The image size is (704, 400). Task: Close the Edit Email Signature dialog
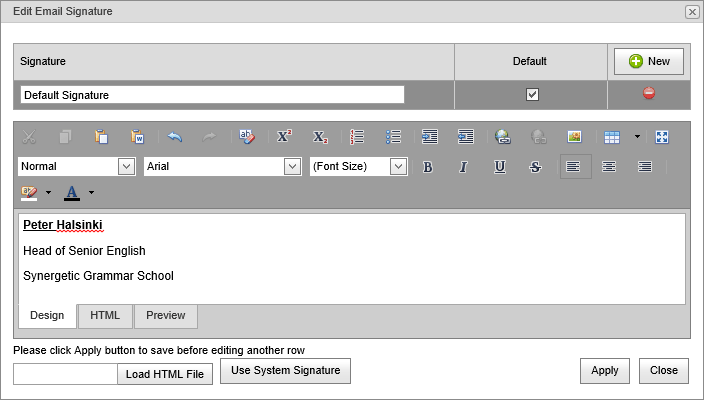692,12
